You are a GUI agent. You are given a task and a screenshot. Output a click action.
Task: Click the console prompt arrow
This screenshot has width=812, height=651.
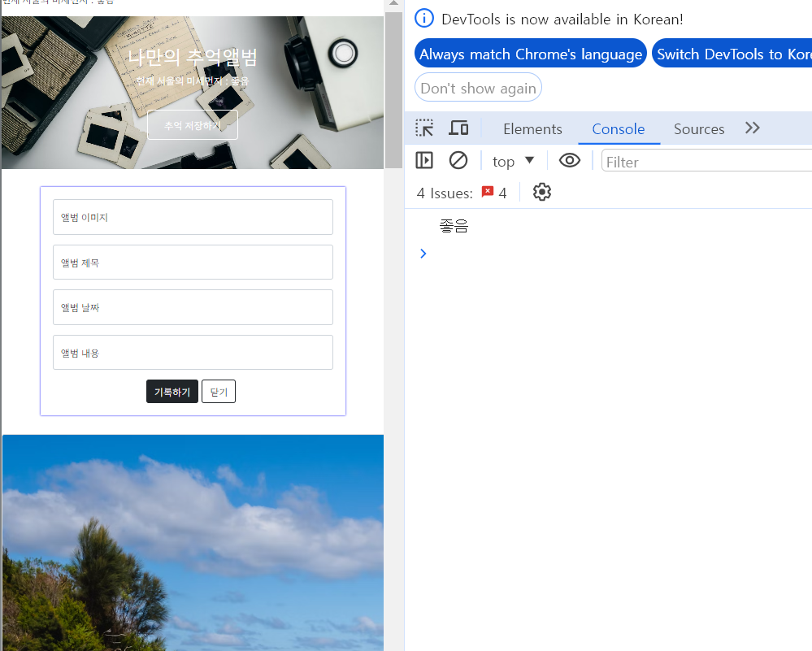click(x=423, y=254)
